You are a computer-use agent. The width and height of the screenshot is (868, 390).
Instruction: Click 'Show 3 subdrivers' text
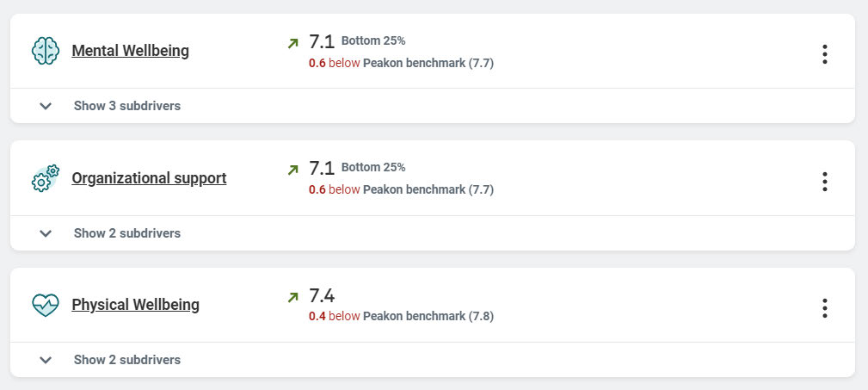click(126, 106)
